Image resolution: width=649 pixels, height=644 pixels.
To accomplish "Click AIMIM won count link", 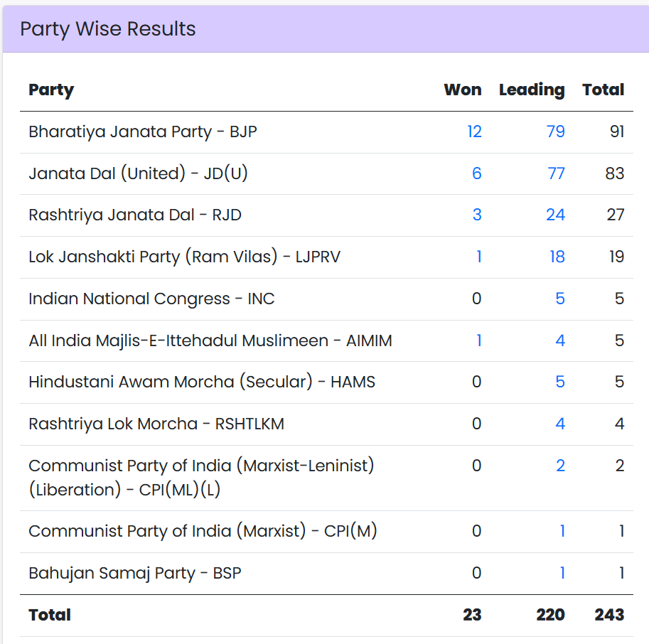I will (478, 340).
